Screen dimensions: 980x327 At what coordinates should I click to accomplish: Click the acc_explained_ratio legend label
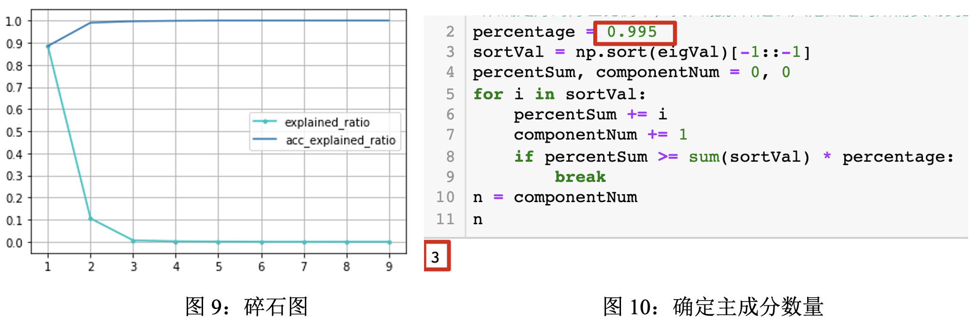pyautogui.click(x=340, y=140)
